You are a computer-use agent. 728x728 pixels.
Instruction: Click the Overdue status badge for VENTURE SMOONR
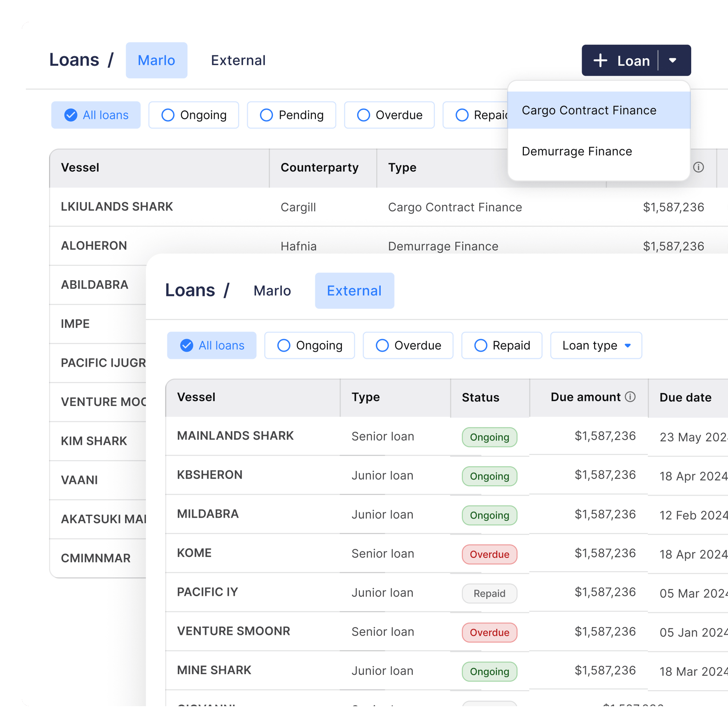click(x=490, y=633)
